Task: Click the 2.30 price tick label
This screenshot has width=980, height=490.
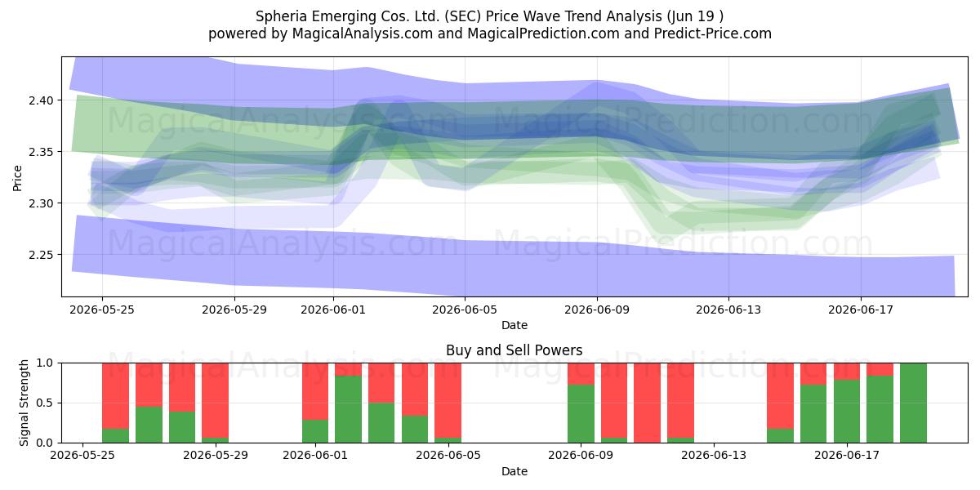Action: pyautogui.click(x=42, y=203)
